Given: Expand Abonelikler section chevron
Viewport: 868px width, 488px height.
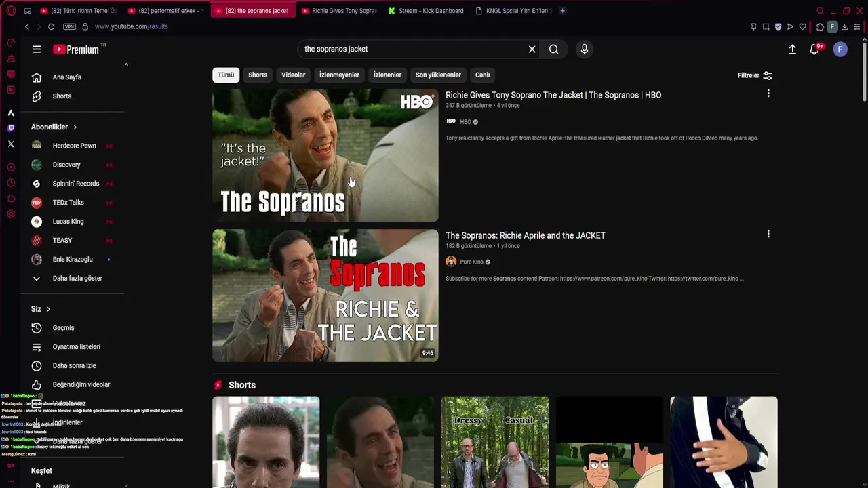Looking at the screenshot, I should 75,127.
